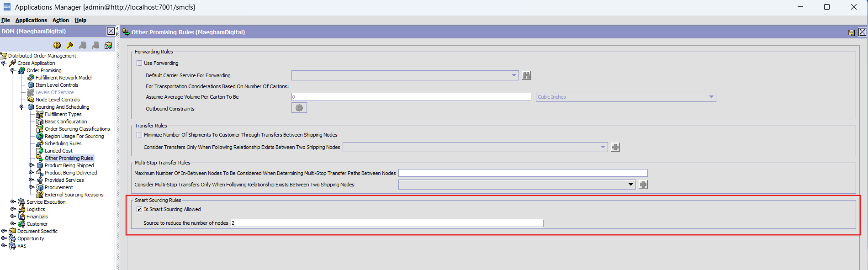Open the Action menu
Image resolution: width=868 pixels, height=270 pixels.
pyautogui.click(x=60, y=20)
